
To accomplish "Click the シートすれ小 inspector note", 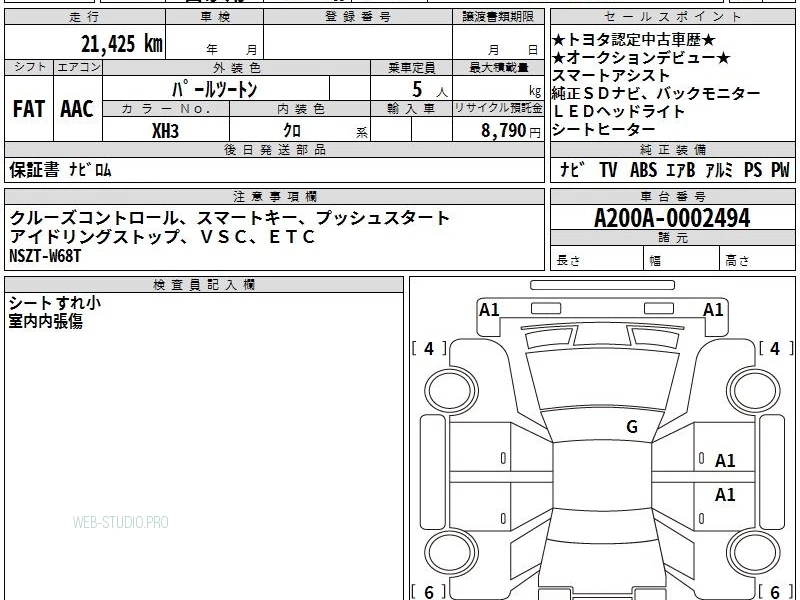I will click(x=55, y=303).
